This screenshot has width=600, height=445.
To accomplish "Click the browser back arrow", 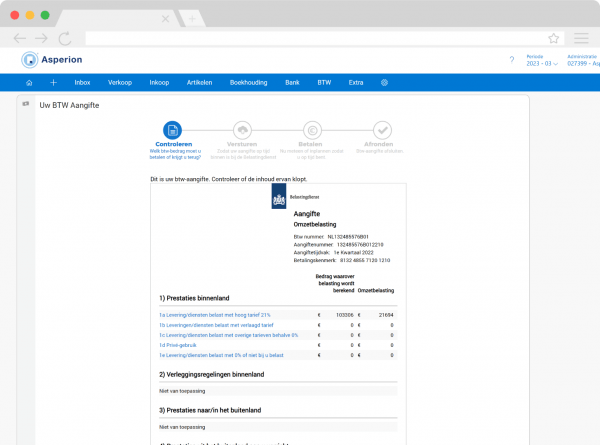I will point(20,38).
